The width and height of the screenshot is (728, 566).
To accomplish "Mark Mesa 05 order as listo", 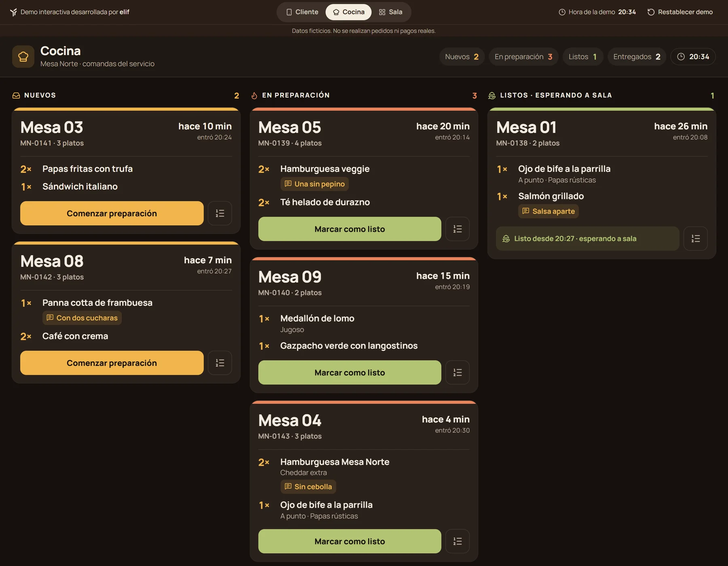I will [349, 229].
